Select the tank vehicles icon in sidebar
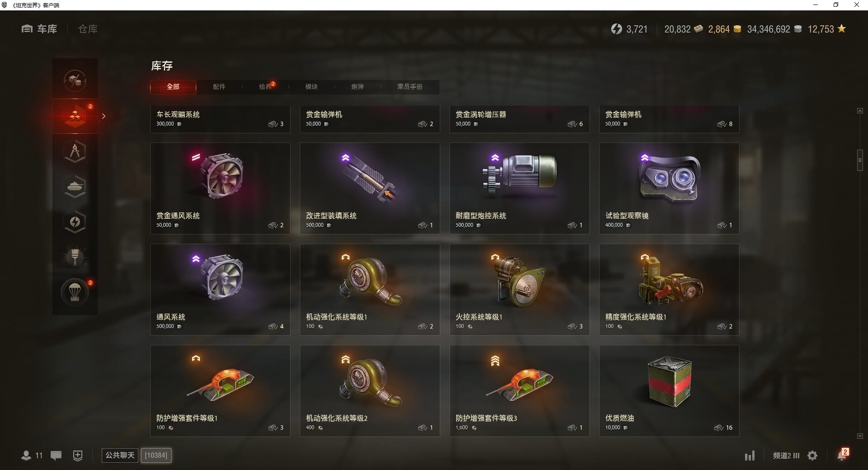 pos(75,186)
